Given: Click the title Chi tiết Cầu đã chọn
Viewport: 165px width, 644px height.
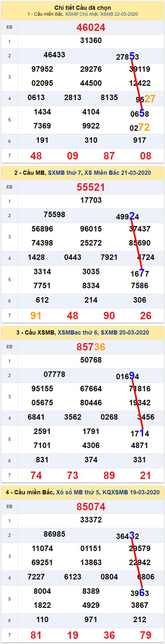Looking at the screenshot, I should coord(82,8).
